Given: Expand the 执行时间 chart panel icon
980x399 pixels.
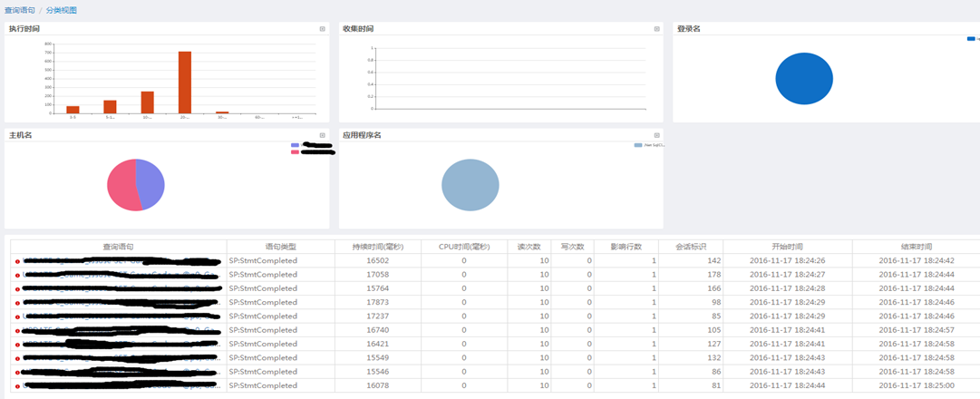Looking at the screenshot, I should (322, 29).
